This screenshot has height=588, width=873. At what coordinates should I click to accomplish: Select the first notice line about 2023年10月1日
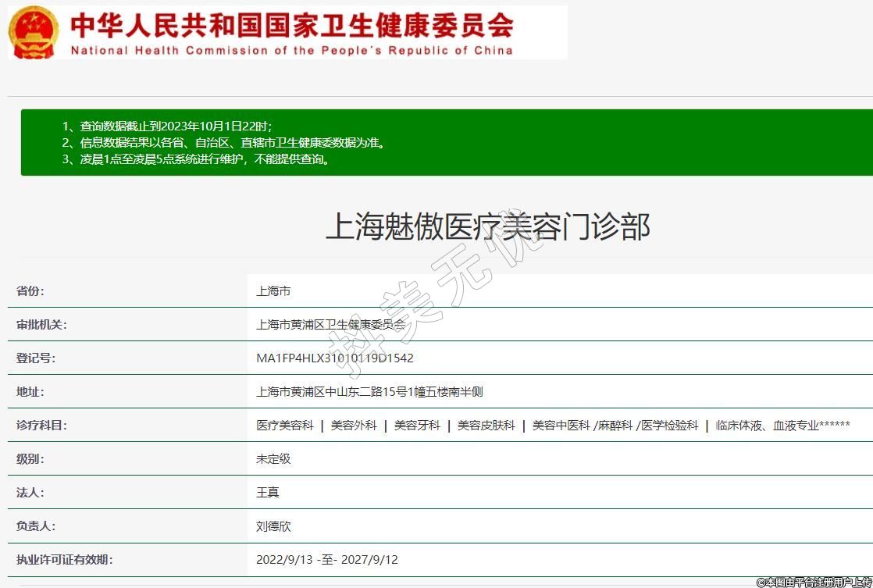(166, 126)
